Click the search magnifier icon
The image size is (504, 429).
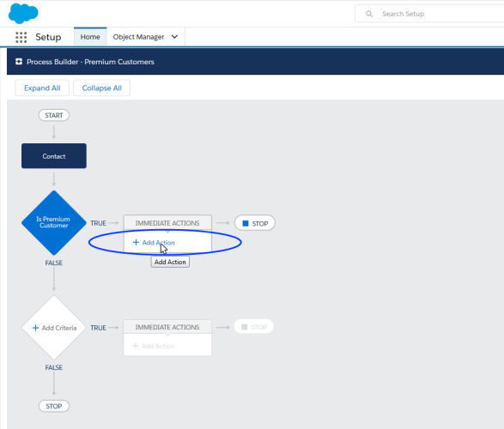point(369,14)
